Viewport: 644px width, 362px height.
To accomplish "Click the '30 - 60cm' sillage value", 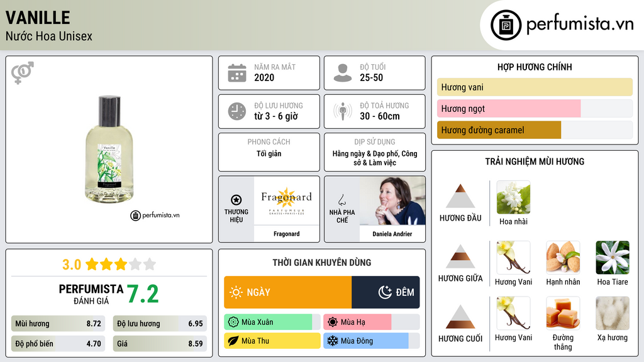I will [x=380, y=116].
